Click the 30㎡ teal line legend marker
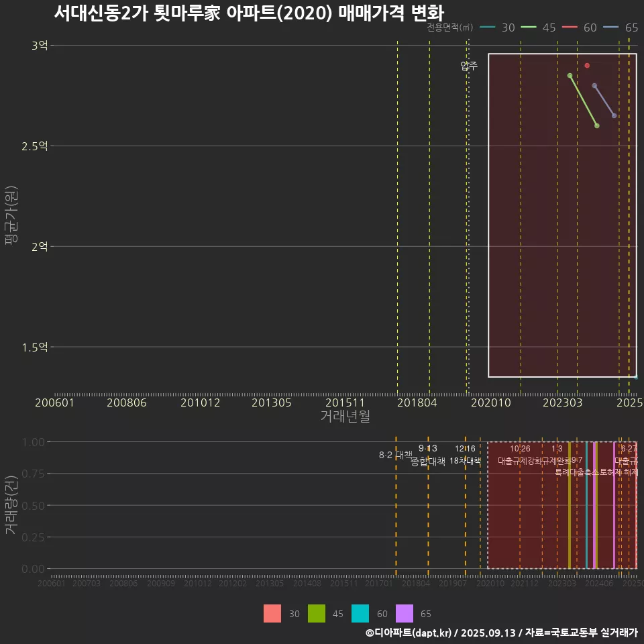644x644 pixels. tap(488, 28)
